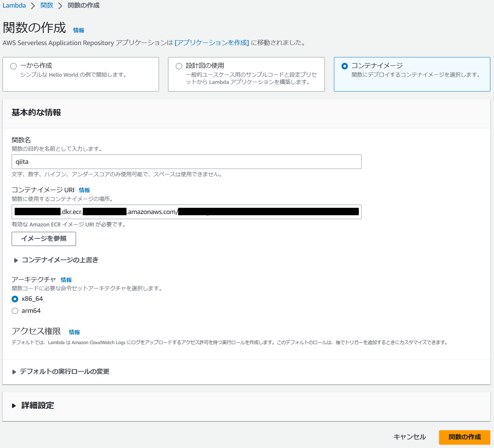Click the キャンセル button

pos(409,437)
